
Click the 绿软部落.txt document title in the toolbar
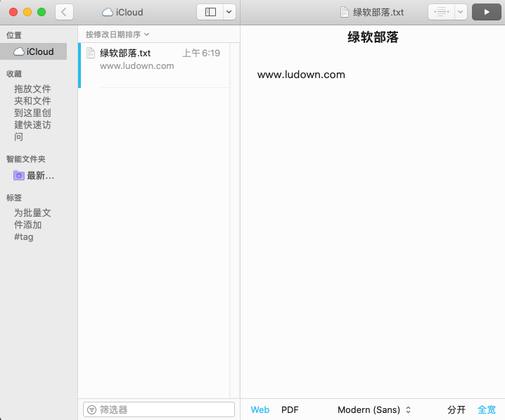378,12
